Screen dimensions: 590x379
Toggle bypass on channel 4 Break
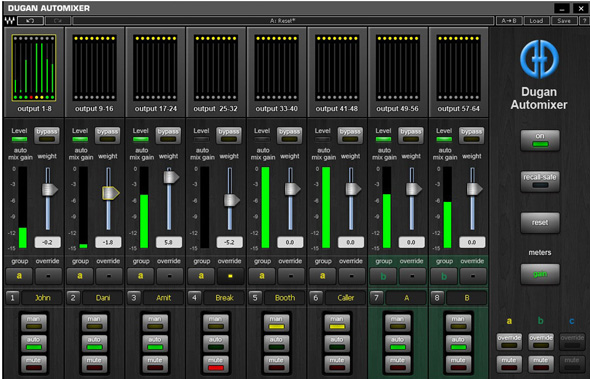tap(229, 135)
